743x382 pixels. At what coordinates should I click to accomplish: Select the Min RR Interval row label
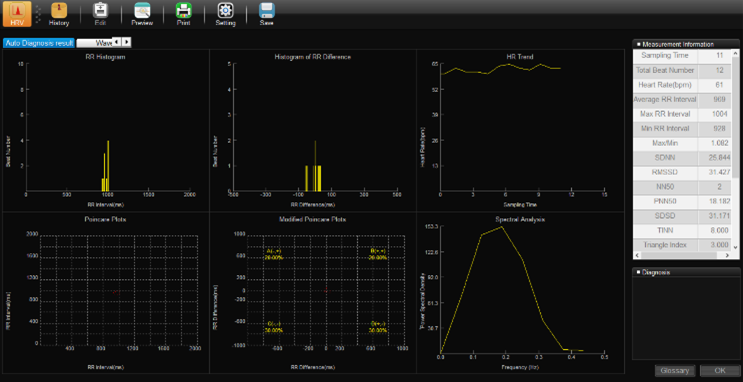point(665,128)
